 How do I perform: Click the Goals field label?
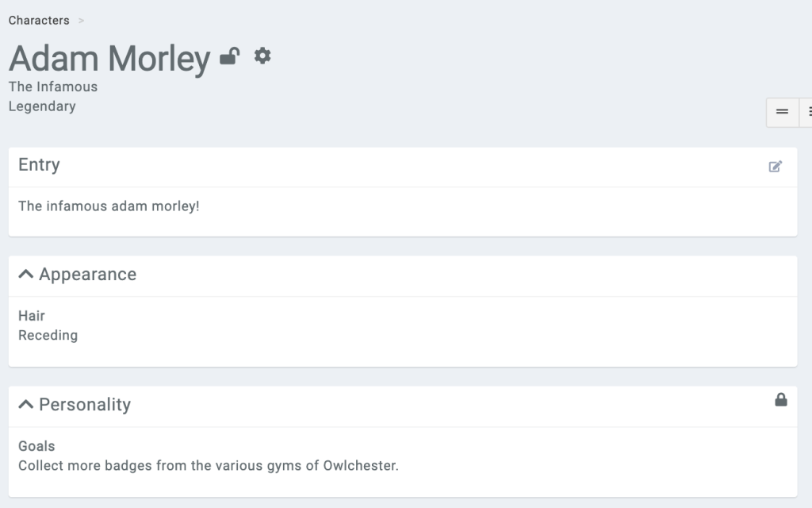(36, 446)
